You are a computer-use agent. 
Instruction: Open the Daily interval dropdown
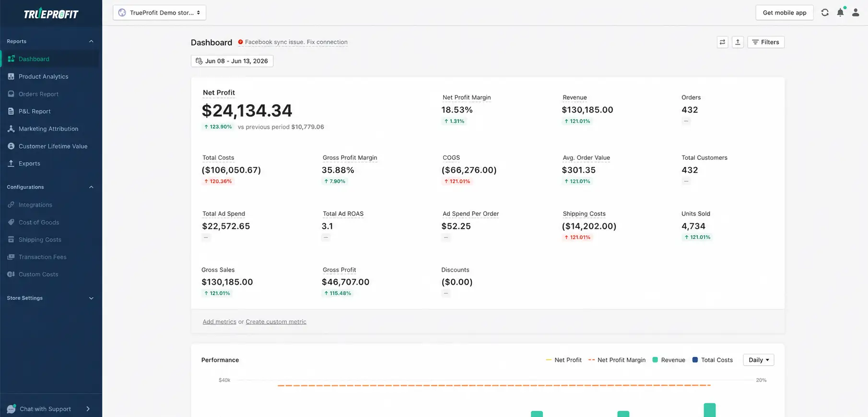click(758, 360)
